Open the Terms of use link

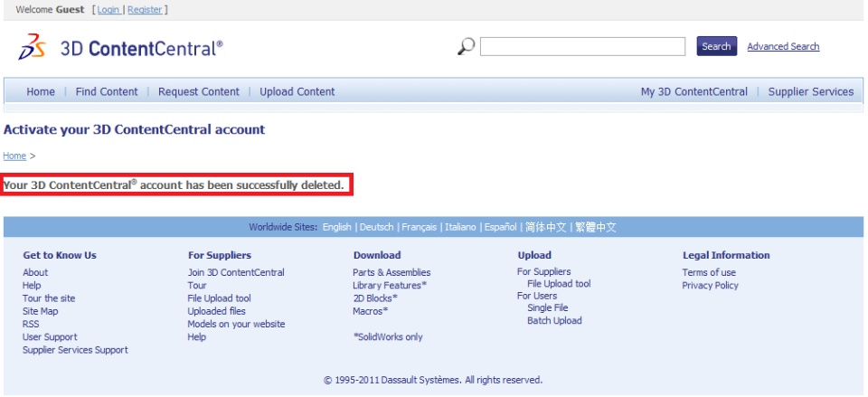tap(709, 272)
